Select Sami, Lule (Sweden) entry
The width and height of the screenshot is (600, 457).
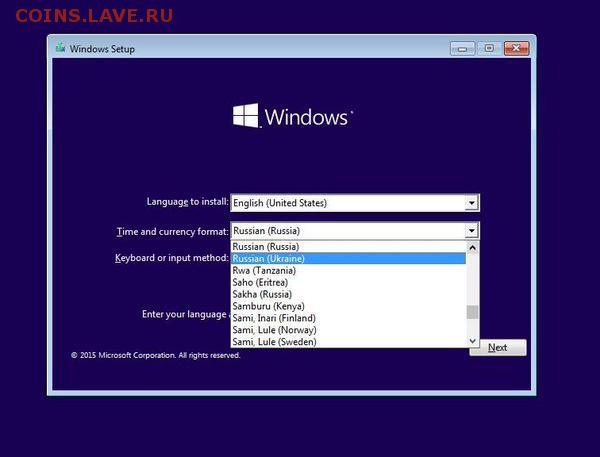(x=348, y=342)
